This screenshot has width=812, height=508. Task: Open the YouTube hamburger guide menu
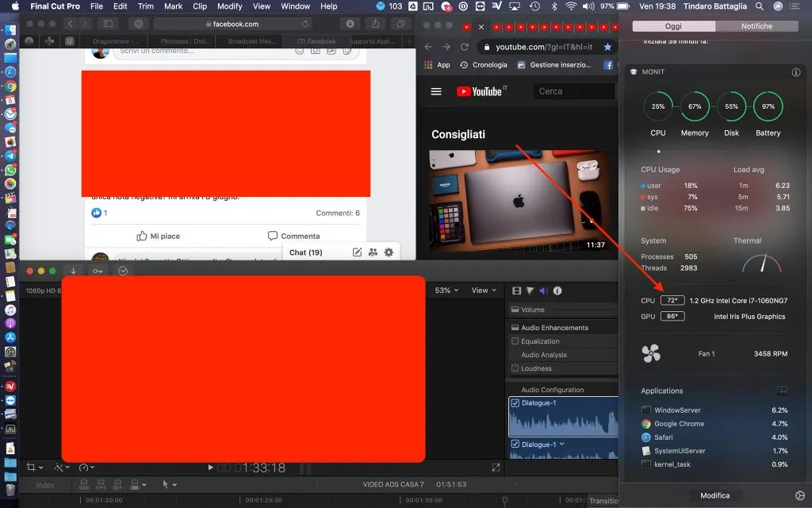click(x=436, y=91)
